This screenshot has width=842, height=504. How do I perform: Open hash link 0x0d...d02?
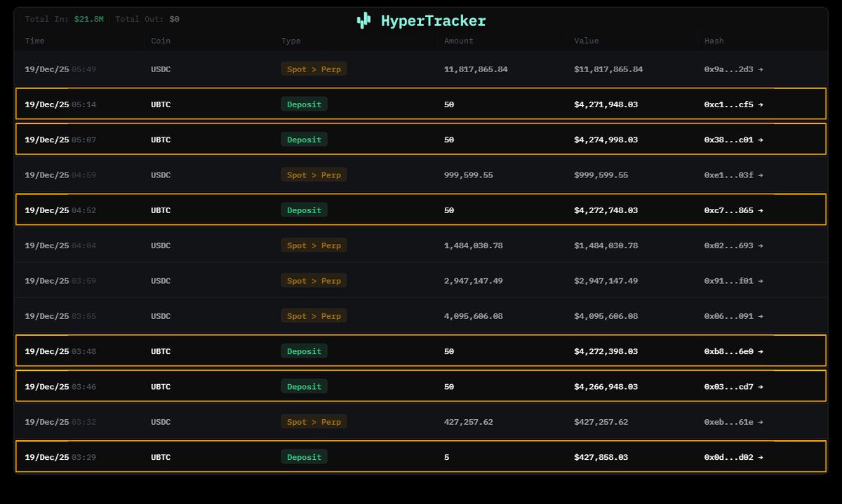point(728,457)
